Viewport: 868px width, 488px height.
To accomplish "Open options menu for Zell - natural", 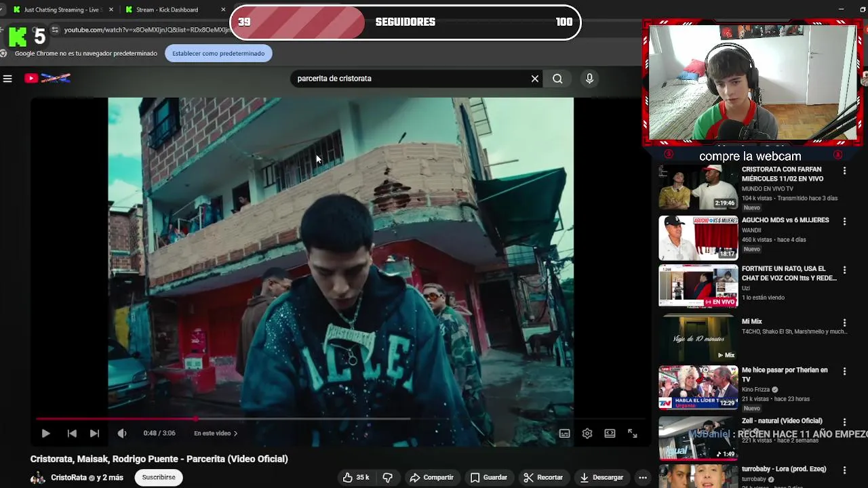I will point(844,422).
